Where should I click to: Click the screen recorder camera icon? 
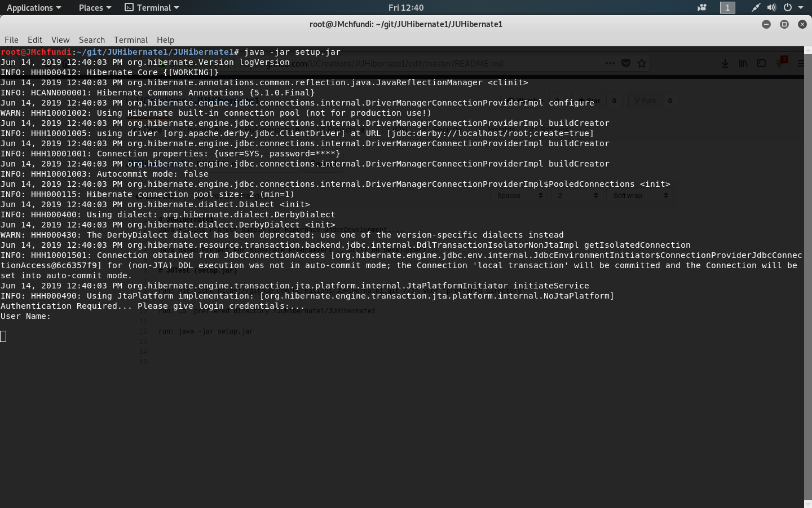pos(702,7)
